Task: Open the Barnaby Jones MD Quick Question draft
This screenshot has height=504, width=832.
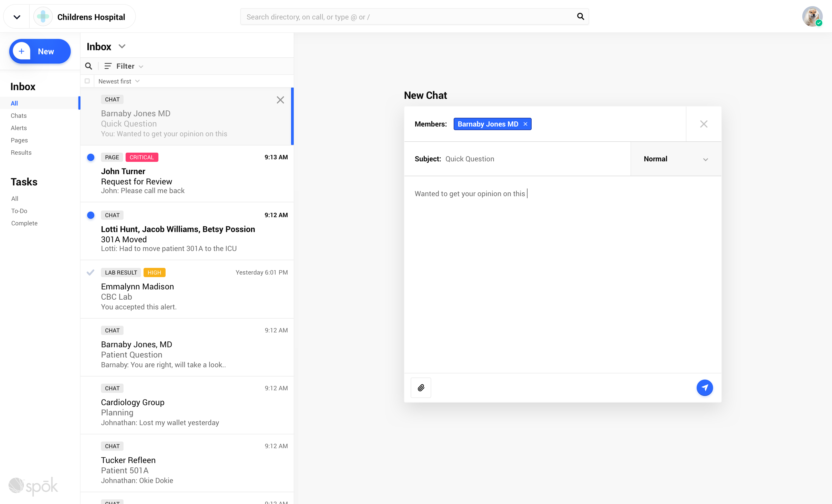Action: click(x=187, y=116)
